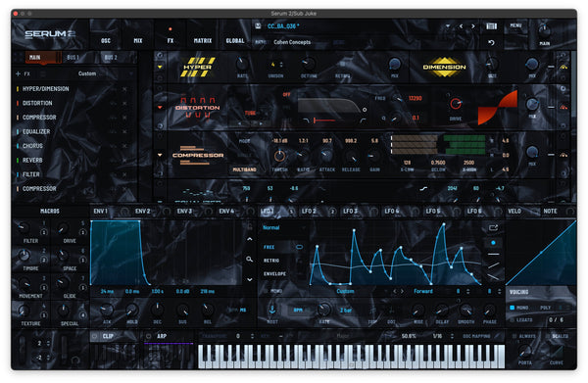Remove DISTORTION from the FX list
Viewport: 588px width, 383px height.
pos(124,103)
